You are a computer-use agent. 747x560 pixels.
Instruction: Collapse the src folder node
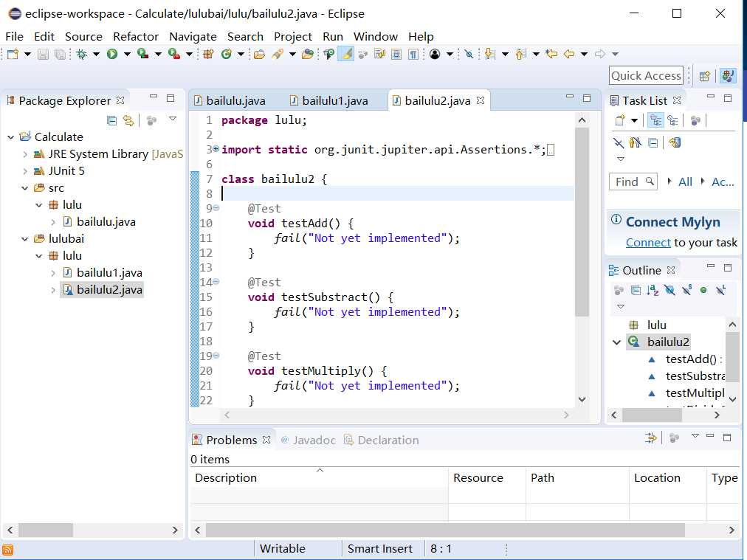[25, 188]
